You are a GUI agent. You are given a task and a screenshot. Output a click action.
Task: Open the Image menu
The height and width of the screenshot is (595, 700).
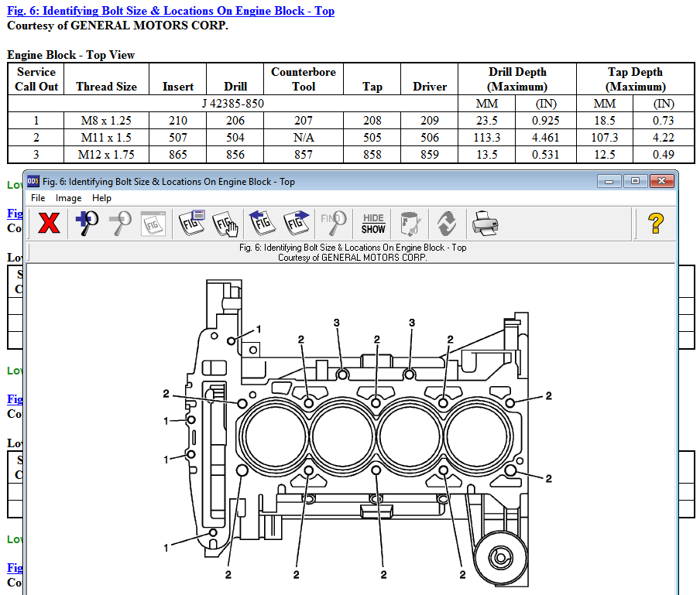pyautogui.click(x=68, y=198)
